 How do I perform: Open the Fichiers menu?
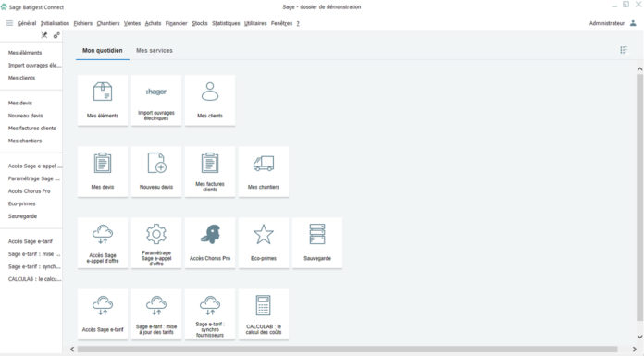tap(83, 23)
